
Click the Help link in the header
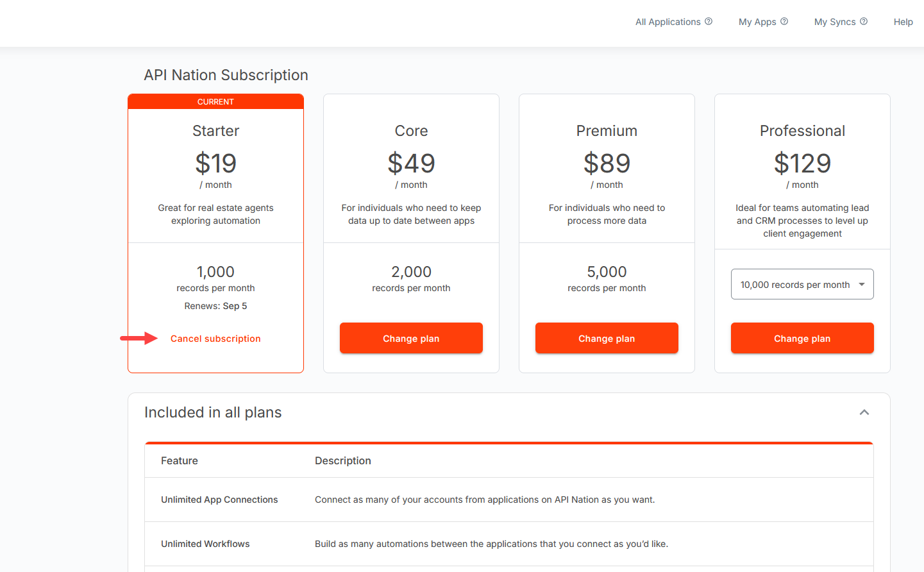(x=903, y=22)
